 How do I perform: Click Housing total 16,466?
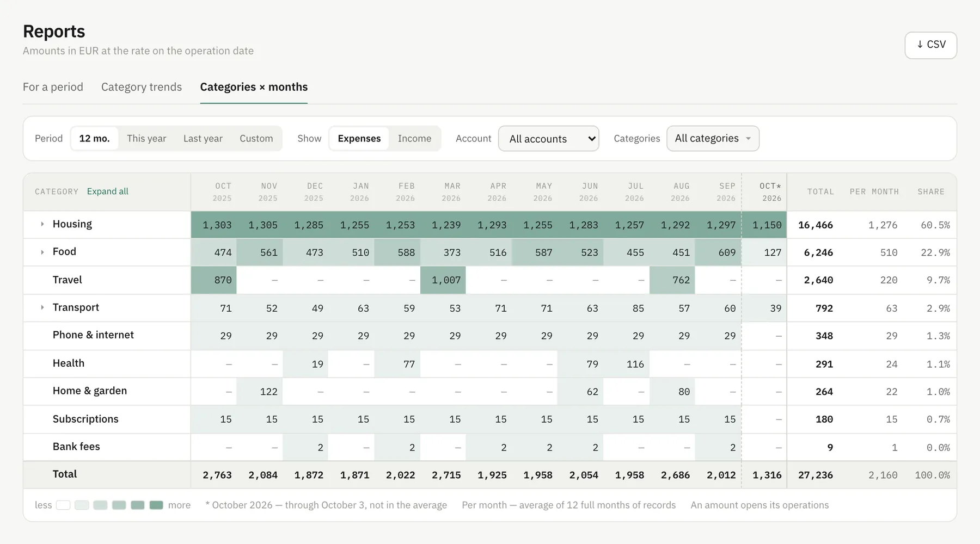815,225
